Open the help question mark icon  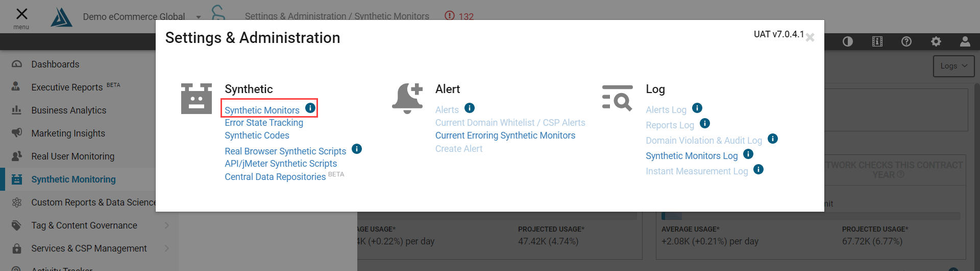[906, 41]
